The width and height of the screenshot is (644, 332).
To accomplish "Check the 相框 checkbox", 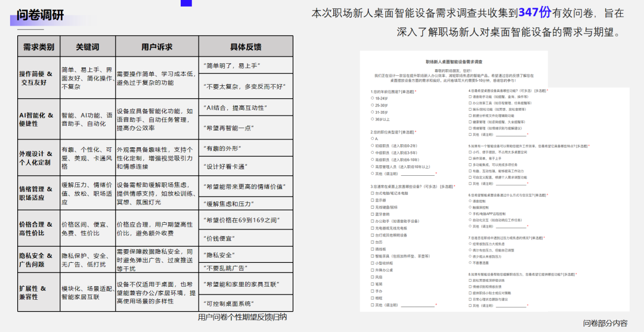I will coord(371,298).
